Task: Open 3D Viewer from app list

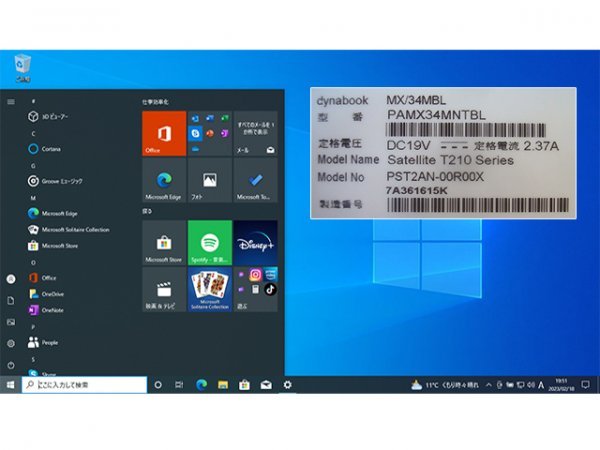Action: pyautogui.click(x=48, y=116)
